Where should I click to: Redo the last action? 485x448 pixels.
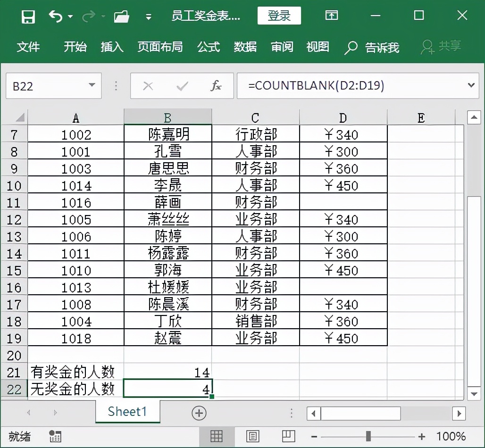pos(88,16)
